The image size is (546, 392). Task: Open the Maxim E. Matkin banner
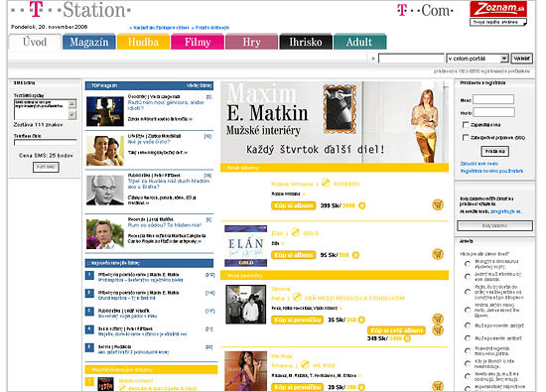[x=335, y=122]
